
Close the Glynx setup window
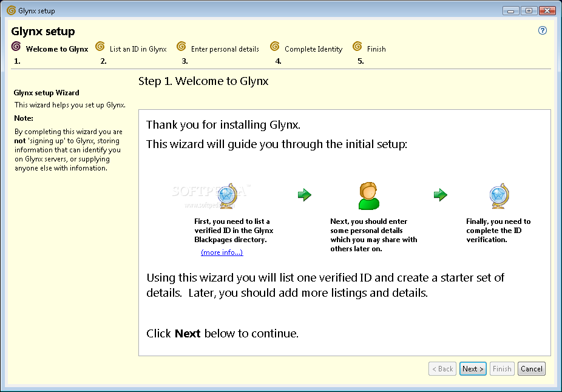[x=547, y=11]
